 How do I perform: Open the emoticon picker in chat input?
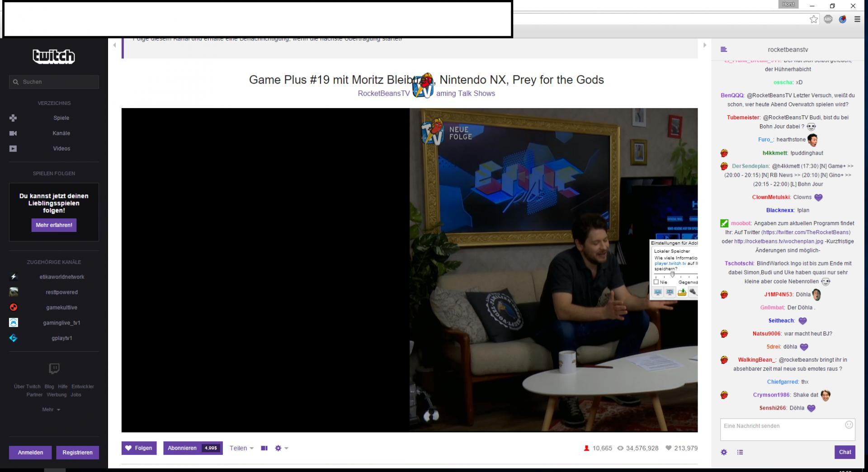click(849, 425)
